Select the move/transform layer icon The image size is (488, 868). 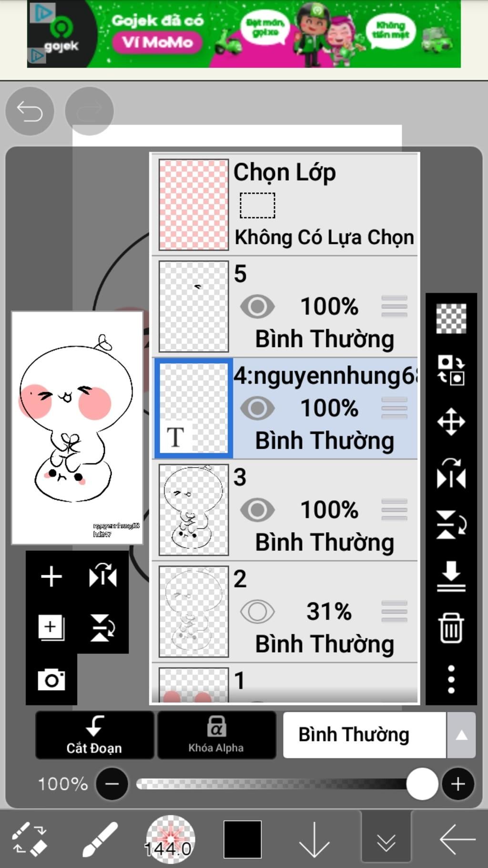[451, 422]
